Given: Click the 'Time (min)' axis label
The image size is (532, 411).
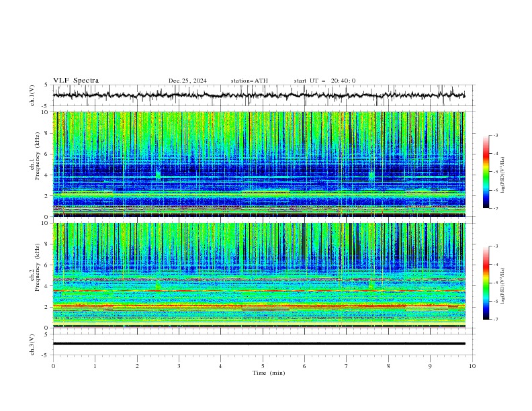Looking at the screenshot, I should click(x=269, y=373).
